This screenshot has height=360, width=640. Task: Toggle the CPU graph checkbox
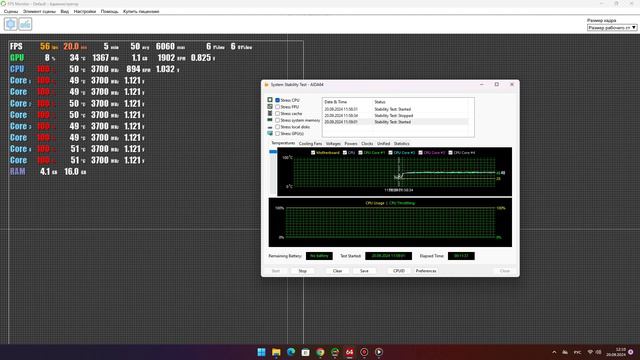(345, 153)
